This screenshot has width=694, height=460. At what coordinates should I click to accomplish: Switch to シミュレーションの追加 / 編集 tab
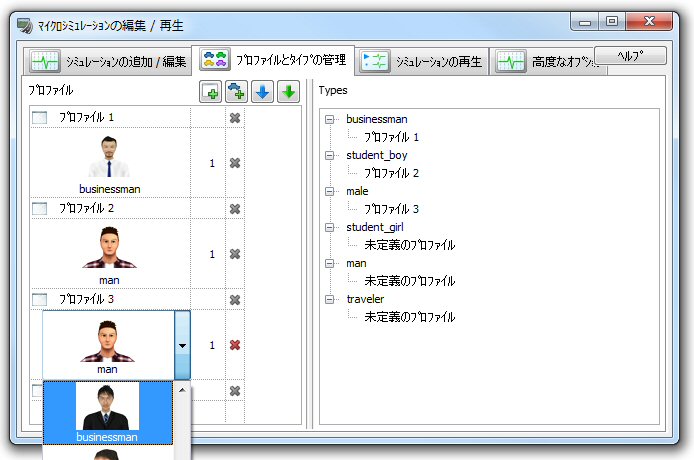point(108,62)
